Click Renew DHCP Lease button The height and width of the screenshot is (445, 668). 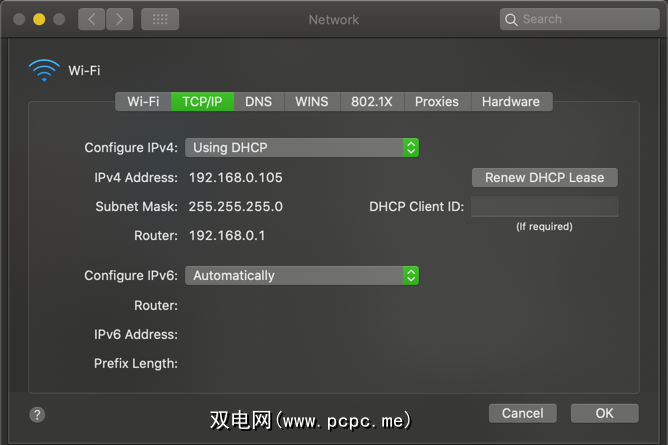pos(544,177)
